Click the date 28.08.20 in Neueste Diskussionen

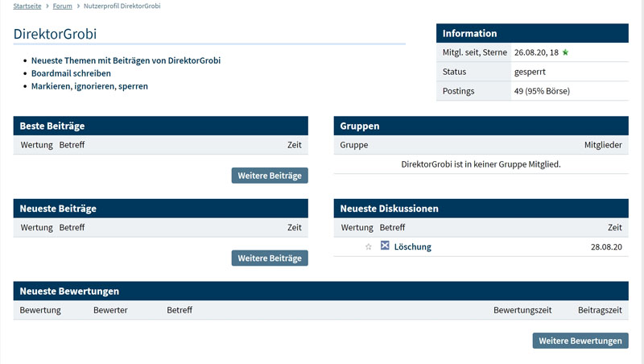(606, 247)
